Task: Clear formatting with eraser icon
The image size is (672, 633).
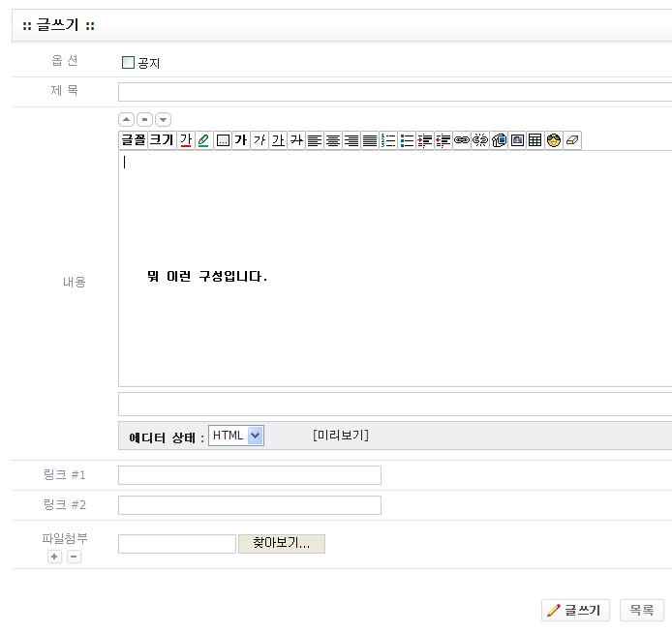Action: [572, 140]
